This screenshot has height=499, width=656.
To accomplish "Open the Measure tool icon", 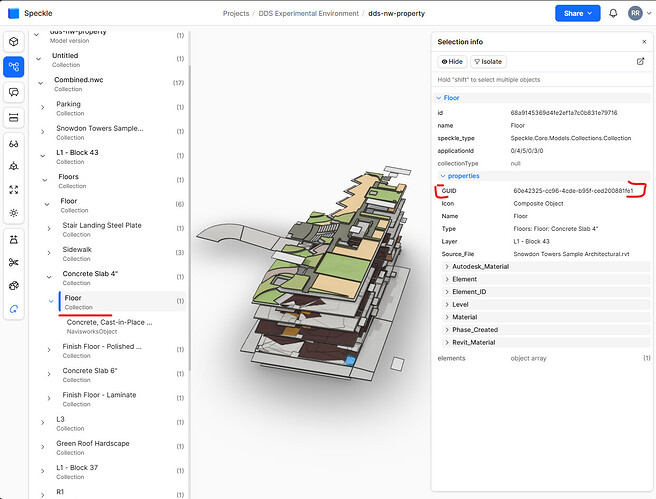I will [x=14, y=118].
